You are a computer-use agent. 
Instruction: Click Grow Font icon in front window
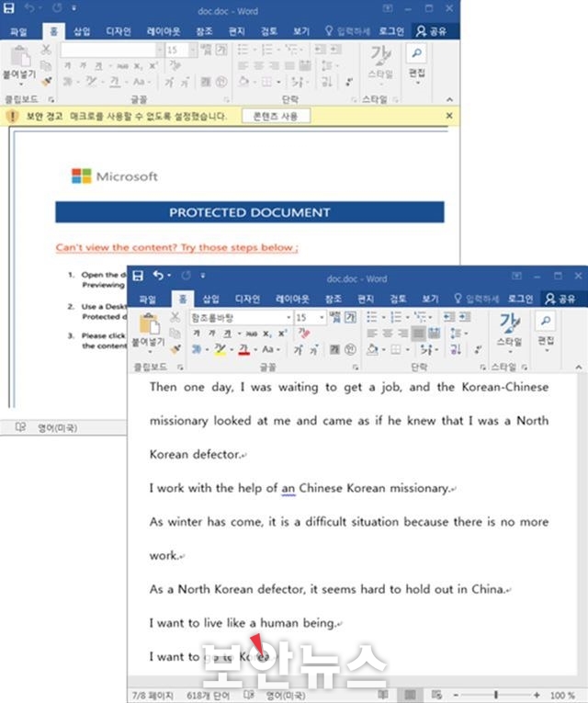(298, 349)
